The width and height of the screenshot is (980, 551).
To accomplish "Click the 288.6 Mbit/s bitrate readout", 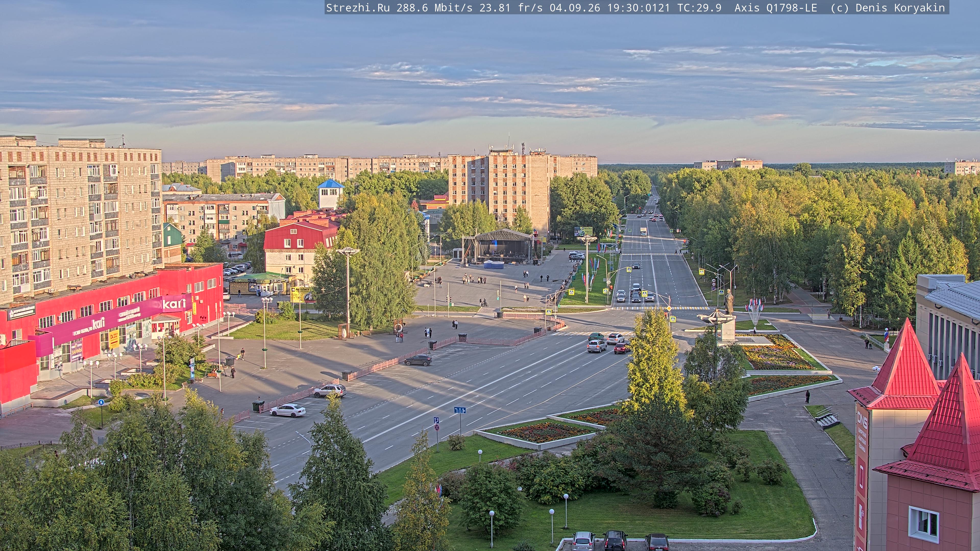I will [x=434, y=8].
